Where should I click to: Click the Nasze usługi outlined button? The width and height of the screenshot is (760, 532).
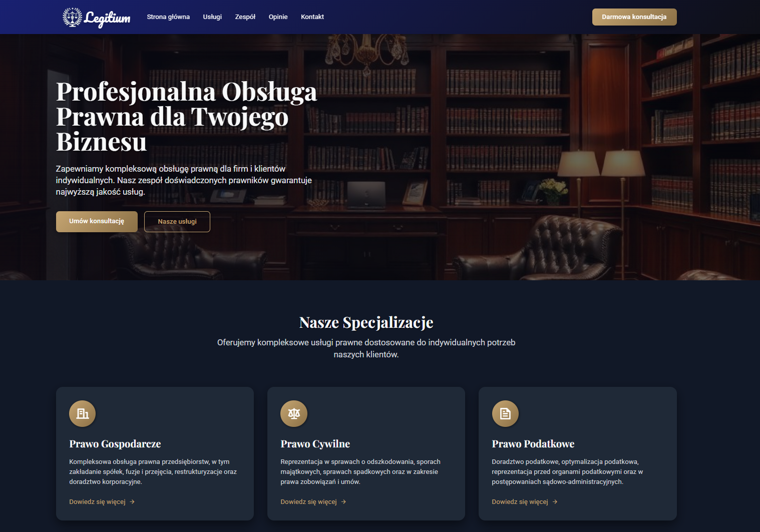click(x=177, y=222)
